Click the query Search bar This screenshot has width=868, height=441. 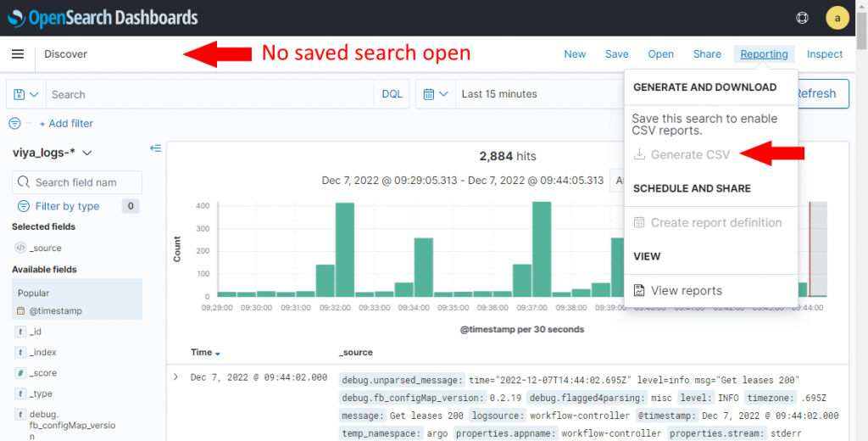point(210,94)
